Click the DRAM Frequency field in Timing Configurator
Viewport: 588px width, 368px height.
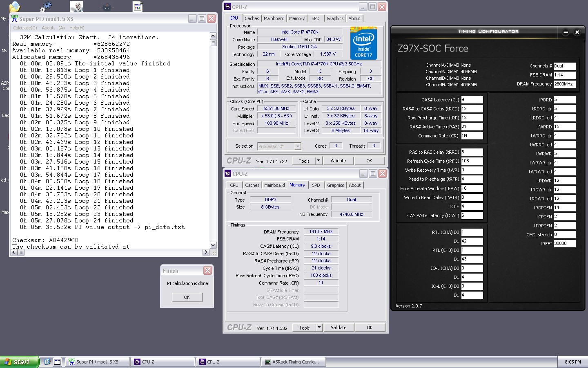tap(565, 84)
